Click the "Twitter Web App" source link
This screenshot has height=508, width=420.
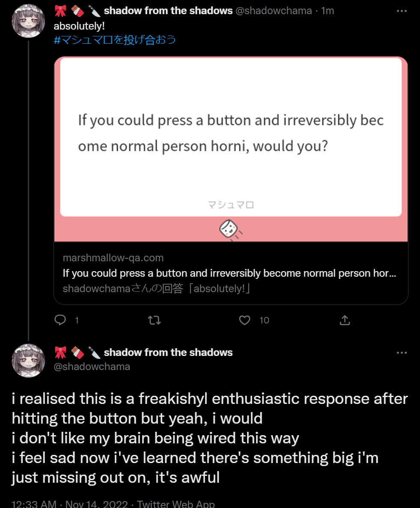tap(176, 504)
